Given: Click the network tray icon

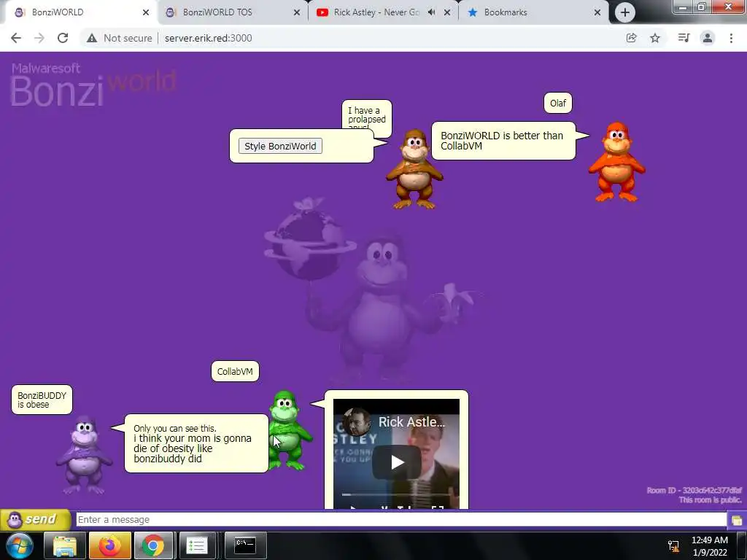Looking at the screenshot, I should (673, 546).
